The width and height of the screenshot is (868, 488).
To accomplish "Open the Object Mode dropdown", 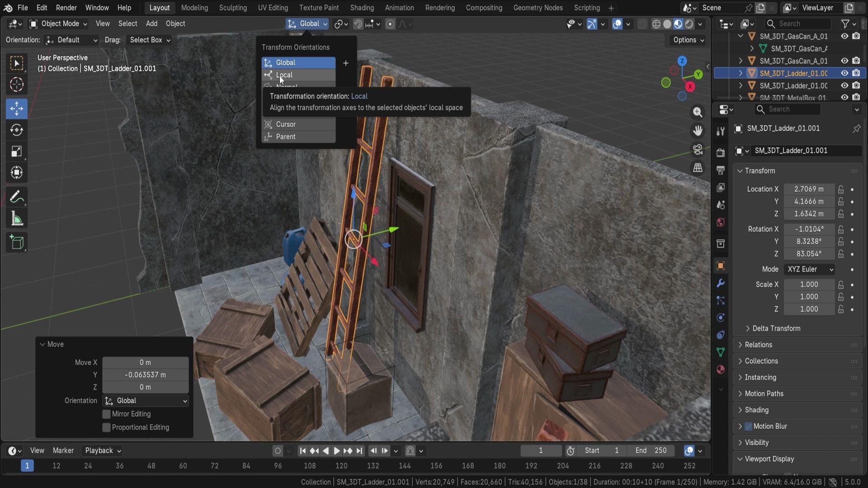I will pyautogui.click(x=58, y=24).
